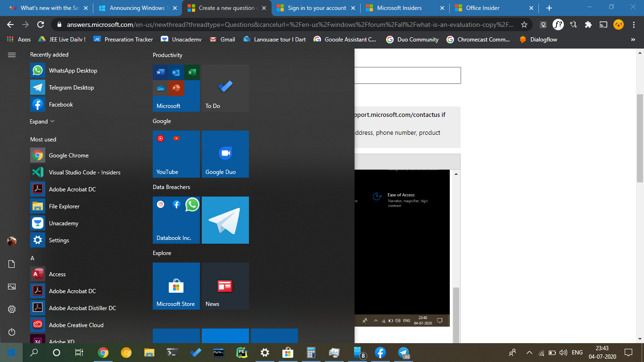
Task: Click the Chrome address bar URL
Action: point(290,25)
